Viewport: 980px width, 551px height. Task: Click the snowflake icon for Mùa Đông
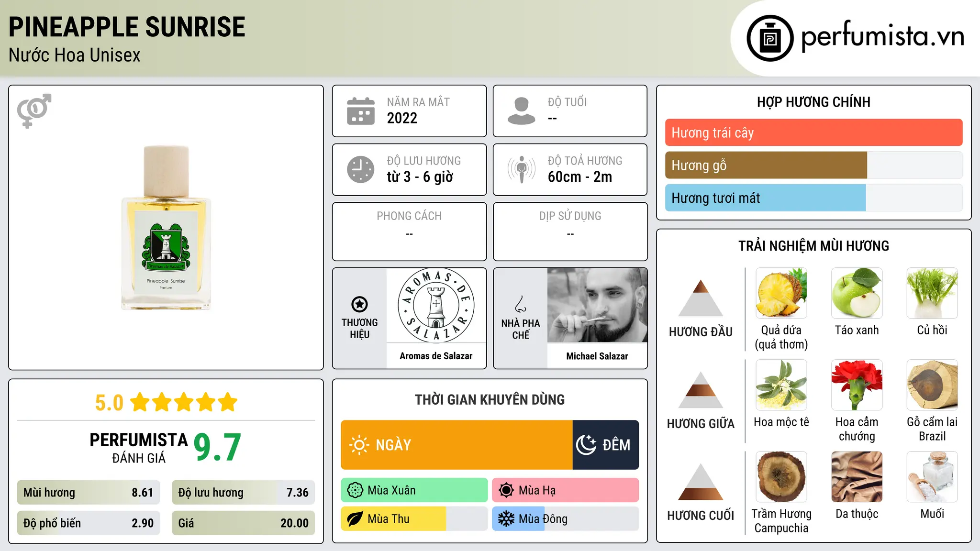click(506, 519)
